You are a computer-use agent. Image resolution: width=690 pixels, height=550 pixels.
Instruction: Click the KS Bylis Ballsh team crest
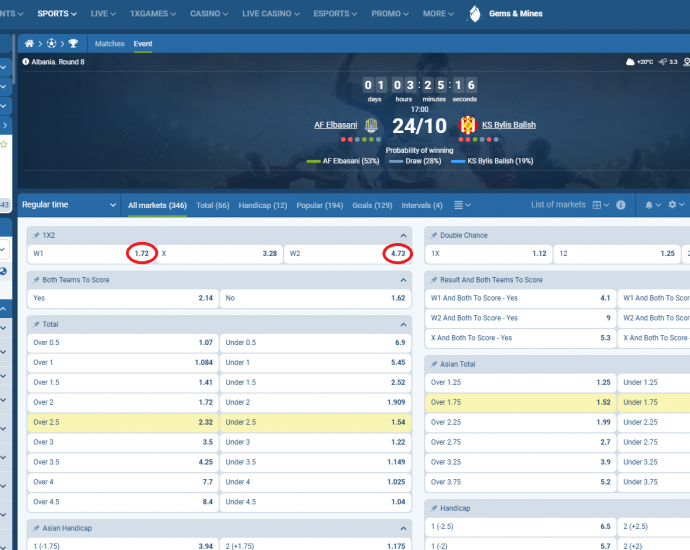pyautogui.click(x=467, y=125)
